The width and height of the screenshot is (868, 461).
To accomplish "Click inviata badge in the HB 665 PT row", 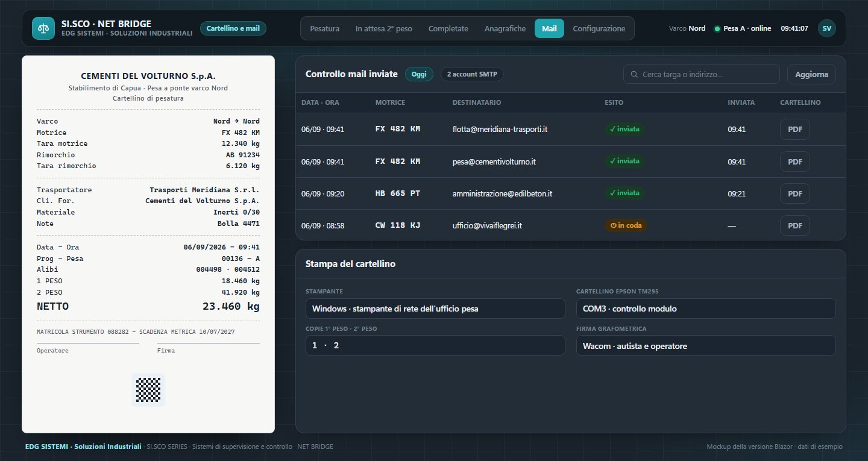I will pos(624,193).
